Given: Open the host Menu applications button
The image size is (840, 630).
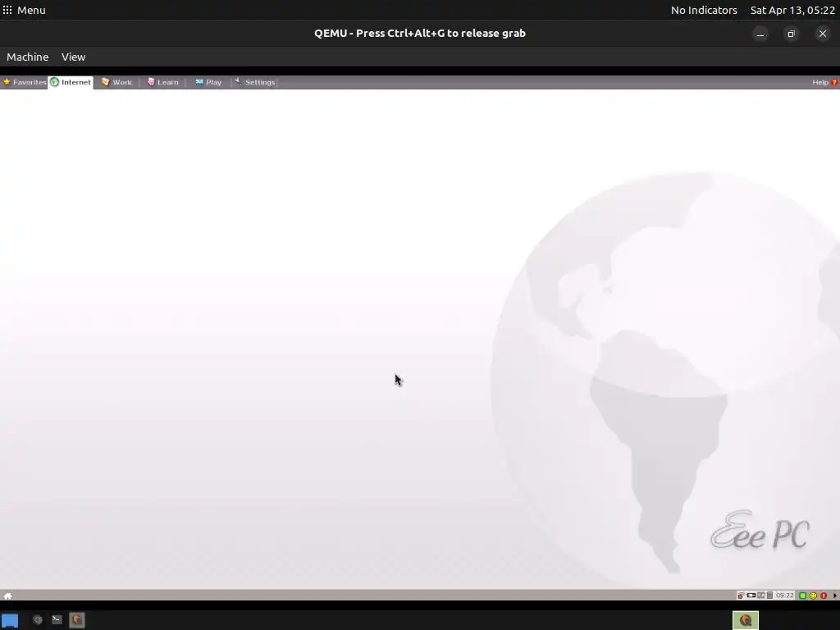Looking at the screenshot, I should point(24,10).
